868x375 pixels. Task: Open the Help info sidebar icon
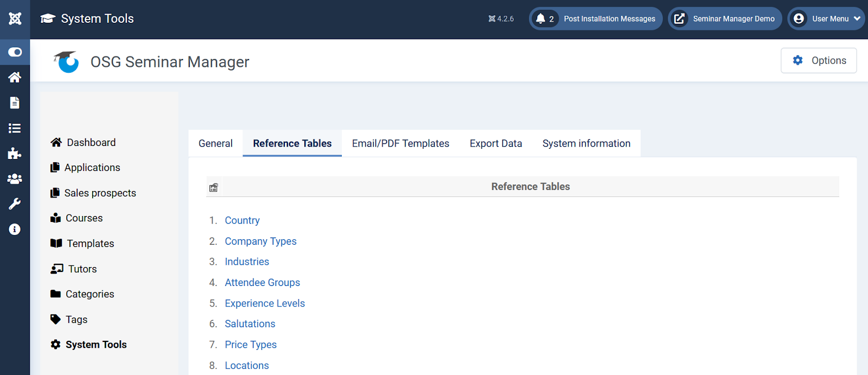click(x=15, y=229)
